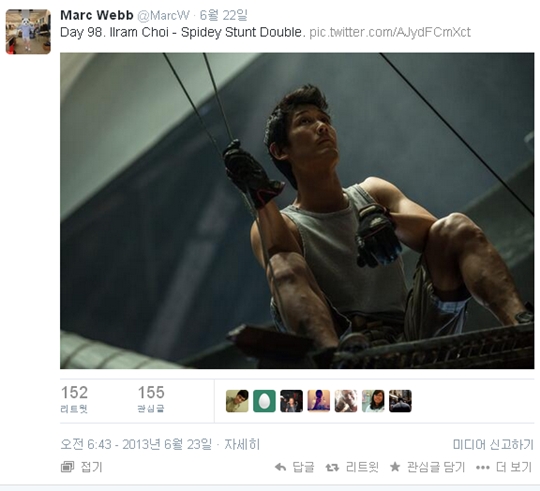Click the fifth retweeter avatar
Screen dimensions: 540x491
point(346,401)
